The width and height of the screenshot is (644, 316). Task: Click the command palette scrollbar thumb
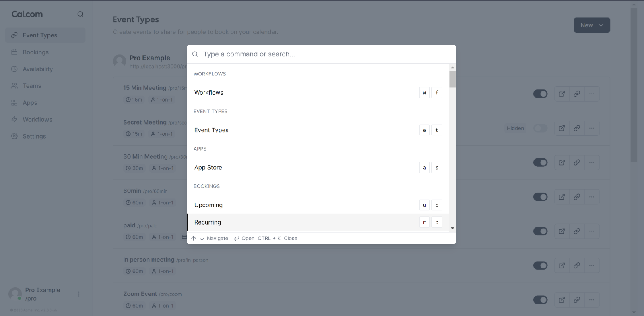pyautogui.click(x=452, y=79)
